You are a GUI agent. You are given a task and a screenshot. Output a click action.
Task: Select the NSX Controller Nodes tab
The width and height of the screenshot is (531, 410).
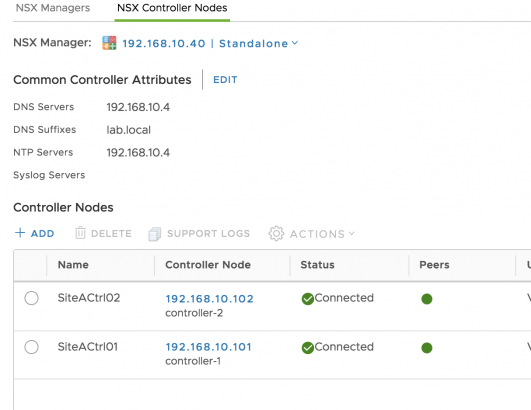click(x=172, y=8)
